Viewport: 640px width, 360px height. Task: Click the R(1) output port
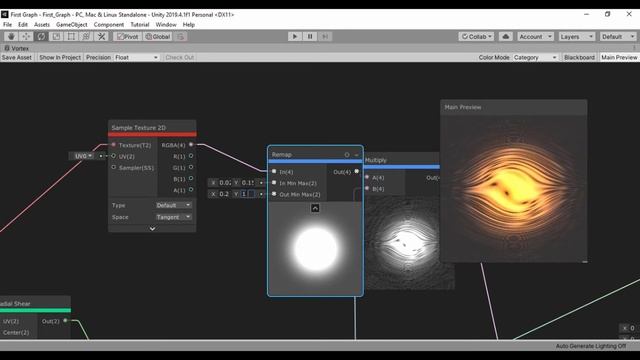tap(191, 156)
